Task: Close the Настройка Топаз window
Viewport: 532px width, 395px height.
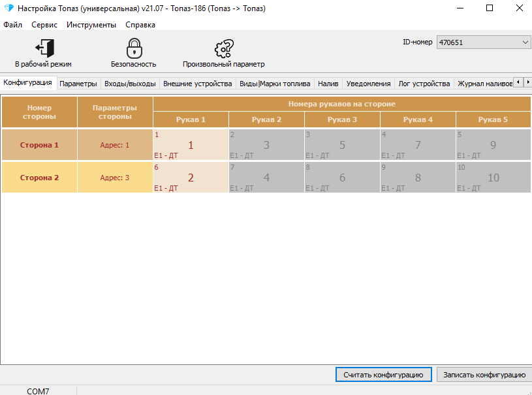Action: [x=519, y=8]
